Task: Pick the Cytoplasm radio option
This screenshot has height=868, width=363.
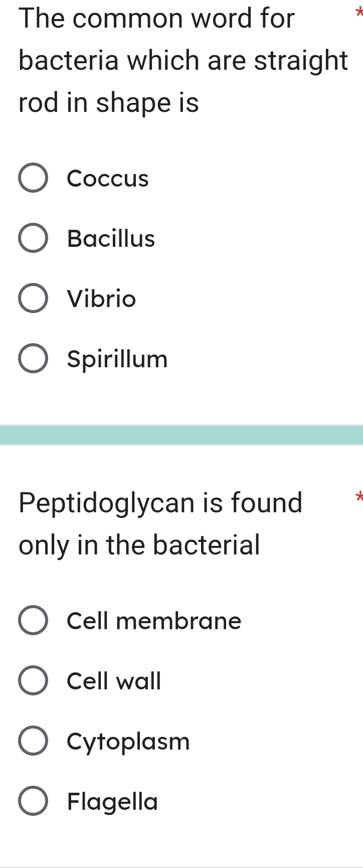Action: [x=34, y=741]
